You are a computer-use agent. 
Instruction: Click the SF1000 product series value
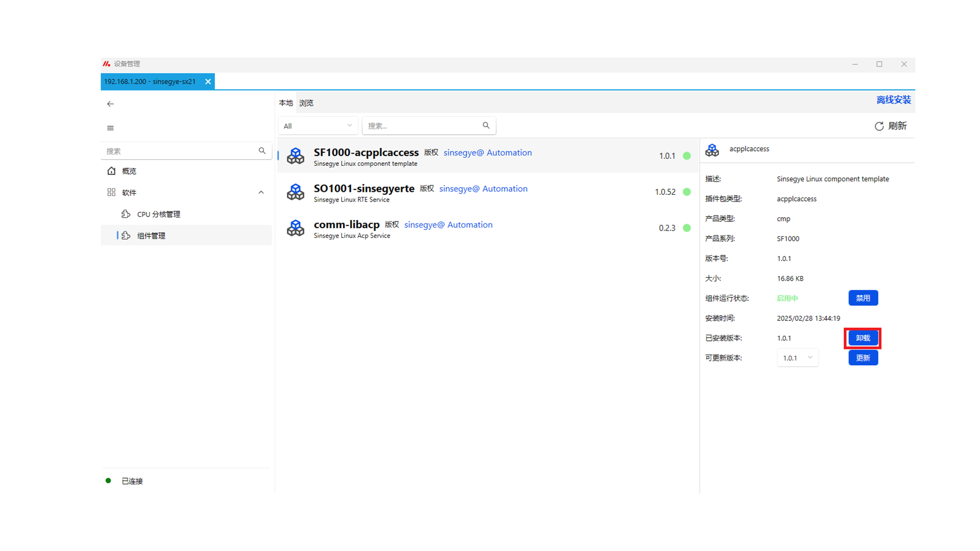788,239
